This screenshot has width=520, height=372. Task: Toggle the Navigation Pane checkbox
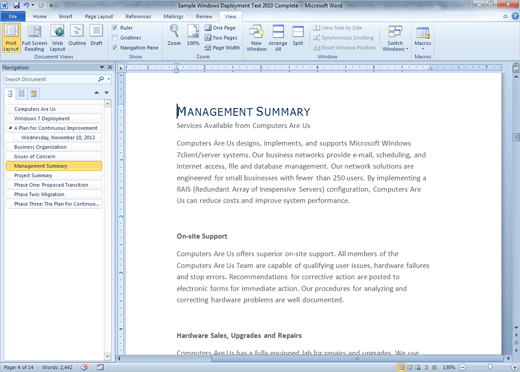click(x=115, y=48)
